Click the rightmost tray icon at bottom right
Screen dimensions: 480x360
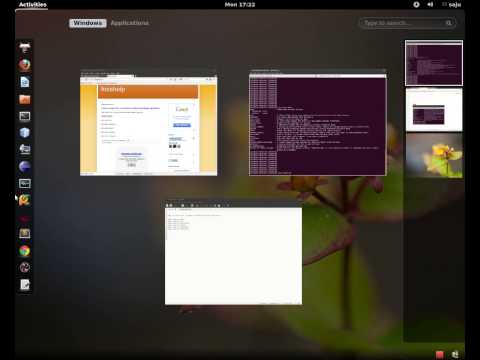(x=455, y=354)
